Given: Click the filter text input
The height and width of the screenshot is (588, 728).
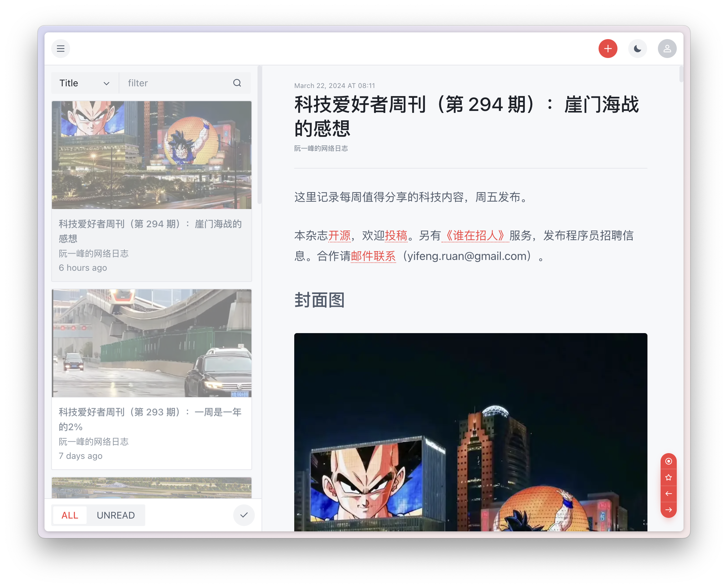Looking at the screenshot, I should coord(176,83).
